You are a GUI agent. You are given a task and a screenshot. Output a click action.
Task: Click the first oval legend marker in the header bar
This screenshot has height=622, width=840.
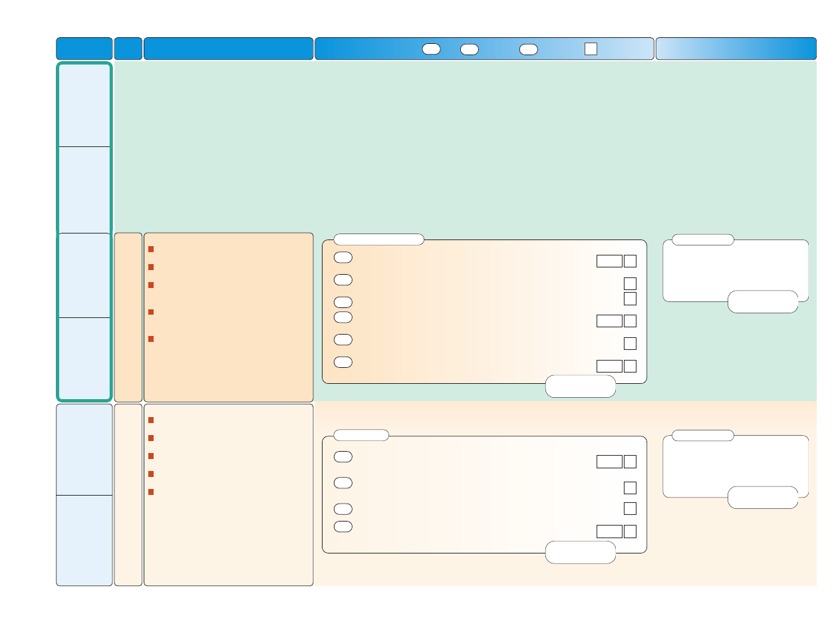click(x=431, y=49)
